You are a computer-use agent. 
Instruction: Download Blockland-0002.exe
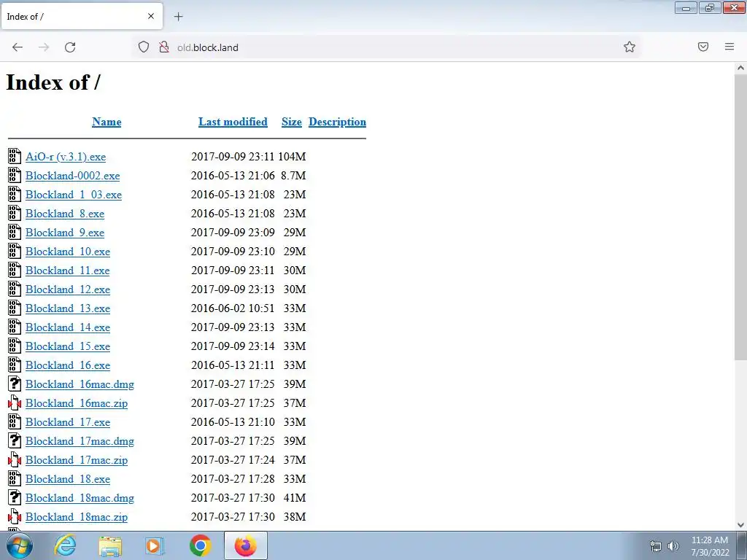[73, 176]
